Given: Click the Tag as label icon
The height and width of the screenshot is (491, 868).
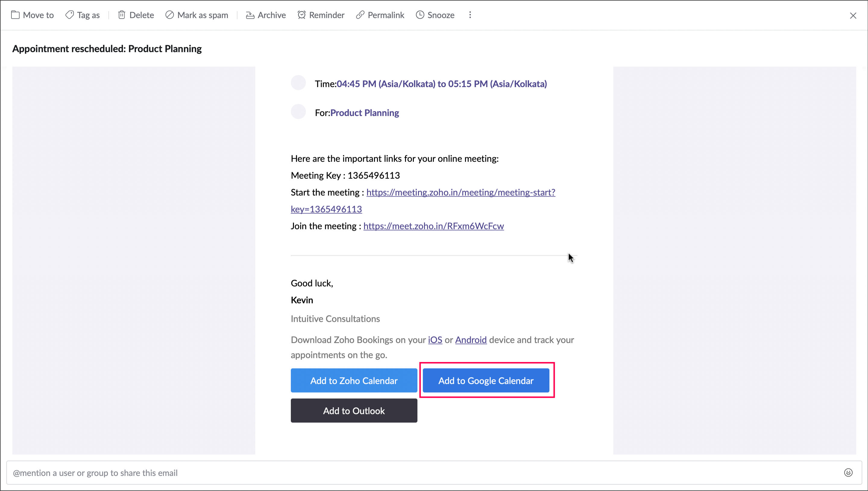Looking at the screenshot, I should click(69, 15).
